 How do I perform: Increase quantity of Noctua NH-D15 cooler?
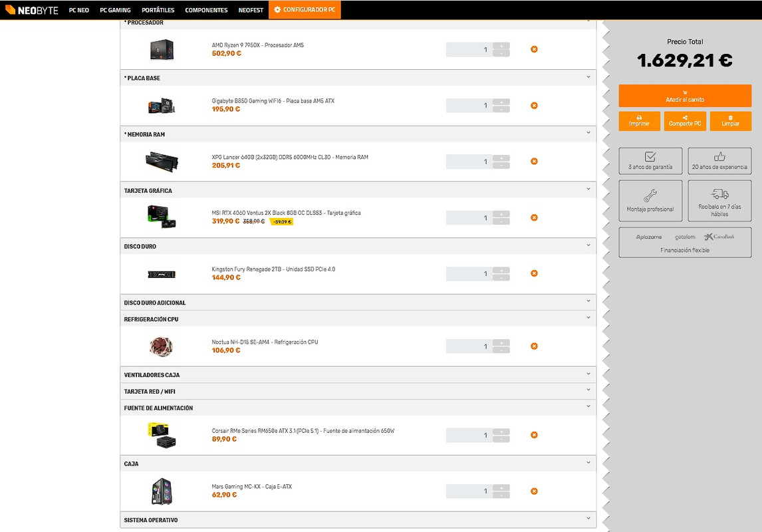pos(501,343)
